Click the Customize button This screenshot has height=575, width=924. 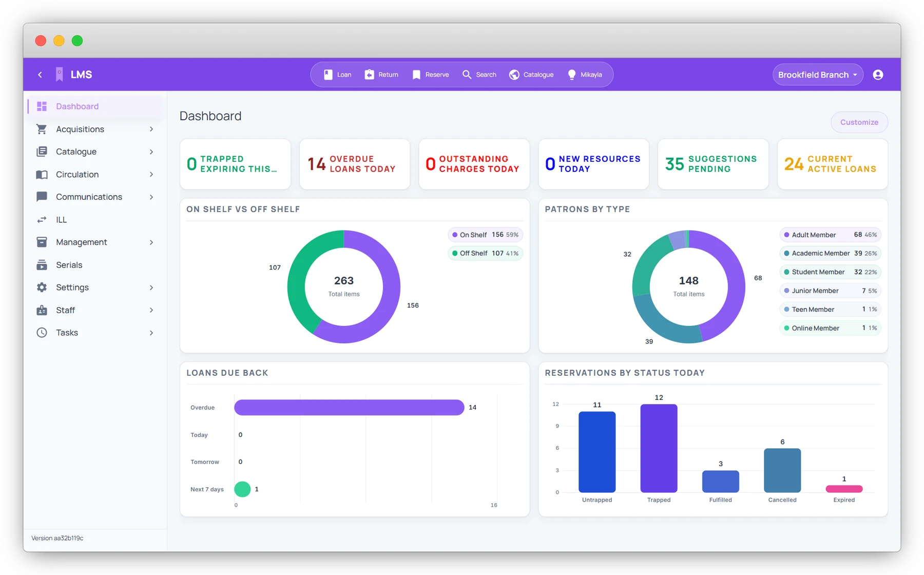tap(859, 122)
